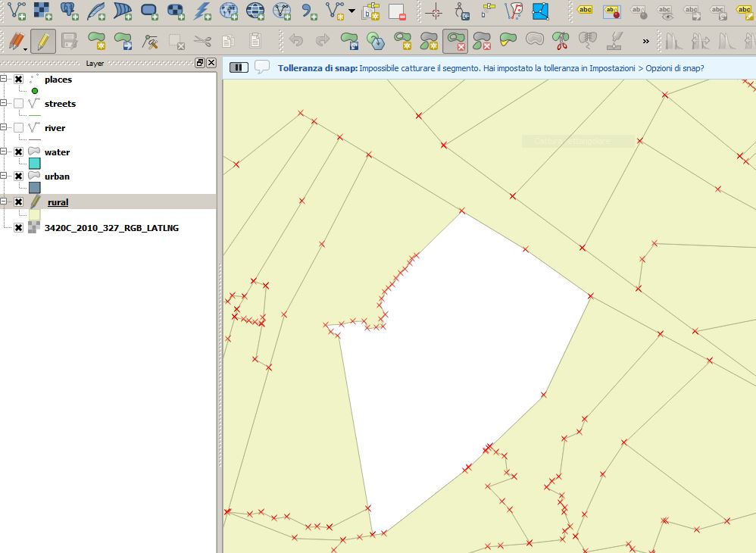The width and height of the screenshot is (756, 553).
Task: Add a SpatiaLite layer with feather icon
Action: click(96, 11)
